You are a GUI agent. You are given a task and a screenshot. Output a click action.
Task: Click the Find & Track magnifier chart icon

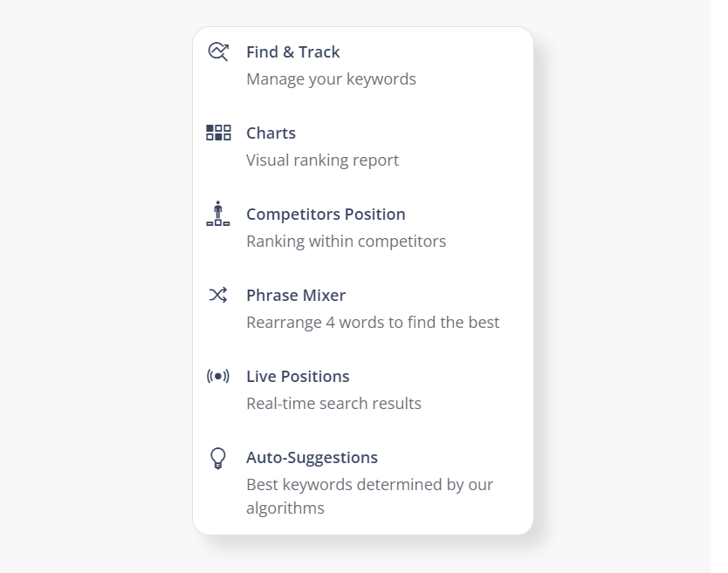coord(218,51)
